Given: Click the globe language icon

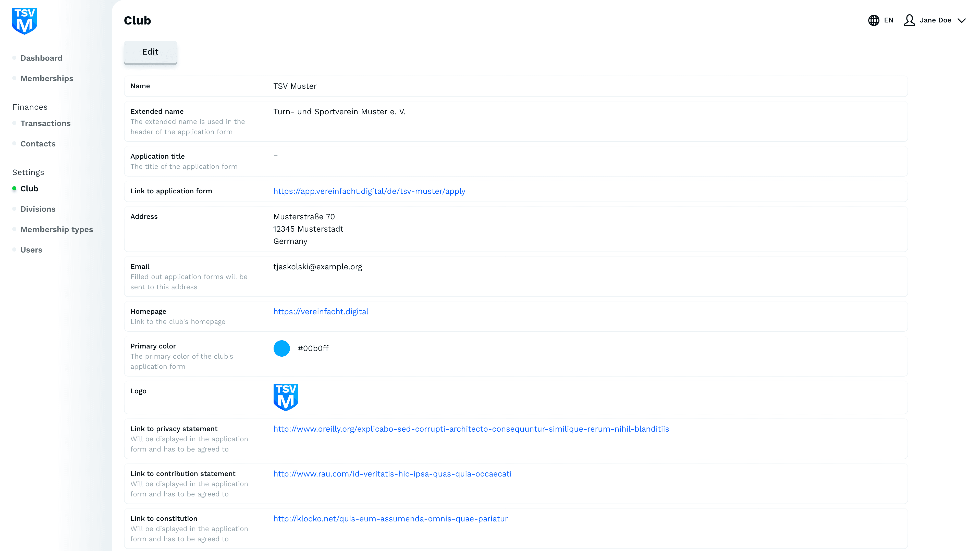Looking at the screenshot, I should (874, 20).
